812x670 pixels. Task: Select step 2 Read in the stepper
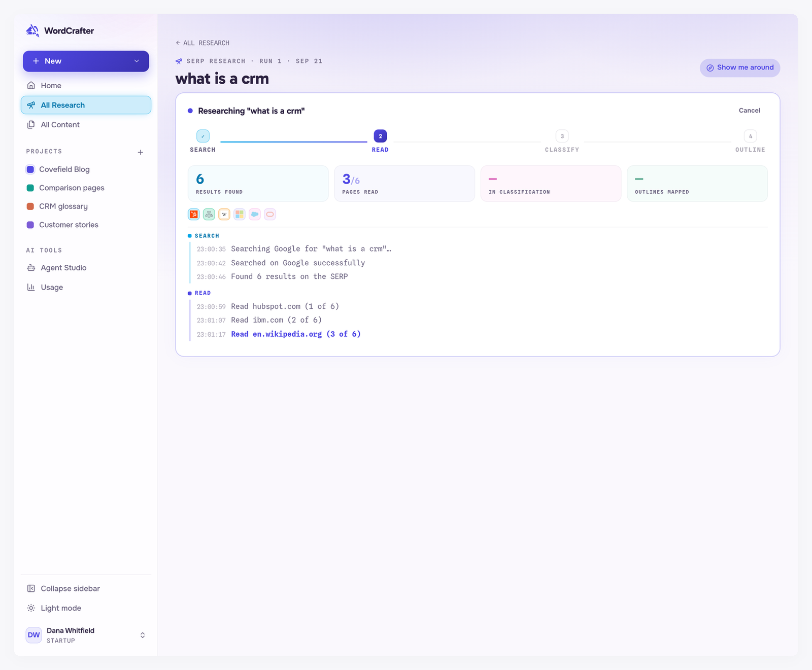380,136
